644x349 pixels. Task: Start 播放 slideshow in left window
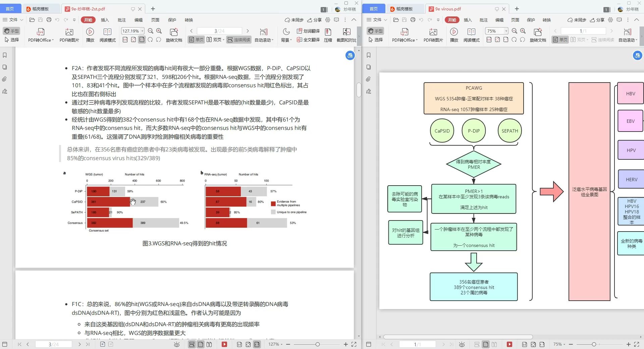(90, 35)
